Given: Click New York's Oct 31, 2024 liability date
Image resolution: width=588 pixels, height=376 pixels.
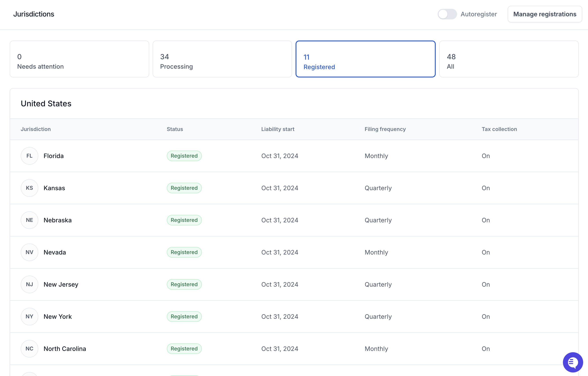Looking at the screenshot, I should pos(280,316).
